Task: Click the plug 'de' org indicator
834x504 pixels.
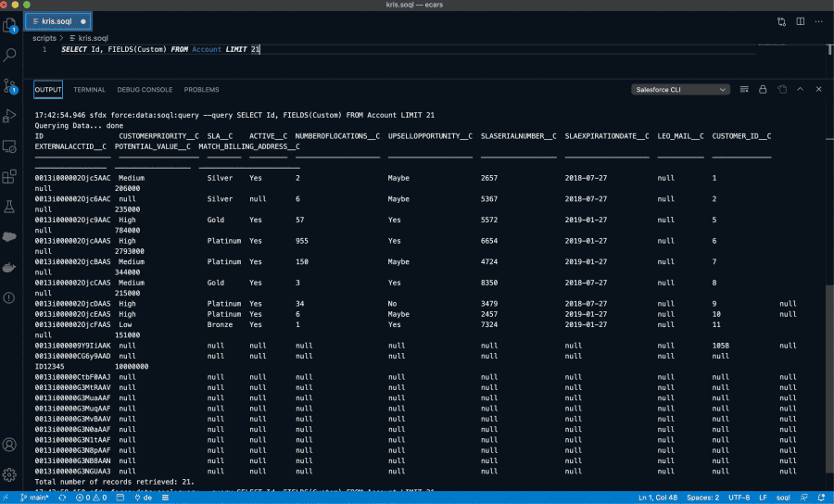Action: pos(143,498)
